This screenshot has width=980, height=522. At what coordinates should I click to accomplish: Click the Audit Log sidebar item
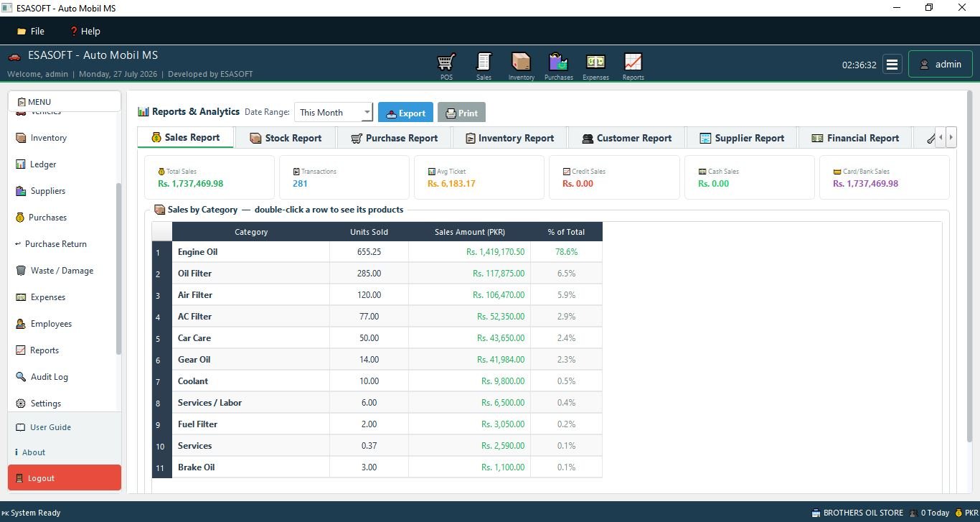(x=42, y=377)
